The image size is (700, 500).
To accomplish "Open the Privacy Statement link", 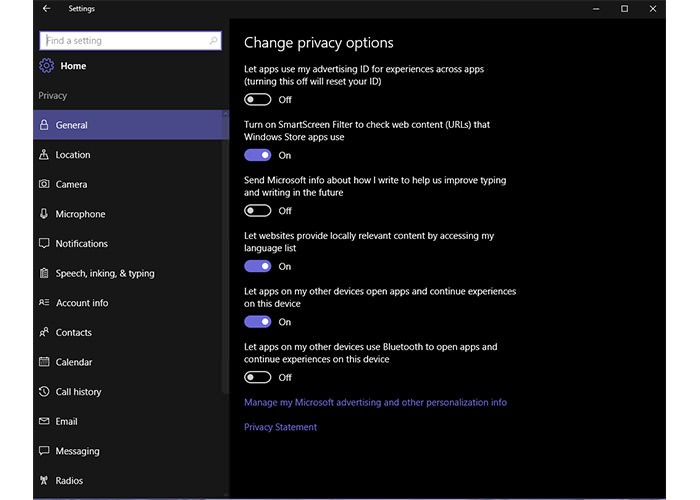I will tap(280, 427).
